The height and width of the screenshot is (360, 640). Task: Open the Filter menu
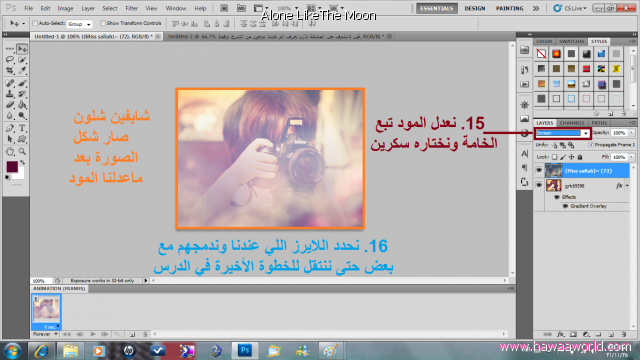point(131,8)
